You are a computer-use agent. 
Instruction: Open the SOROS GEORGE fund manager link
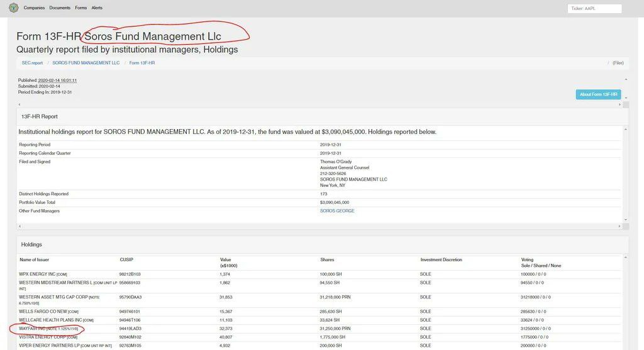337,211
